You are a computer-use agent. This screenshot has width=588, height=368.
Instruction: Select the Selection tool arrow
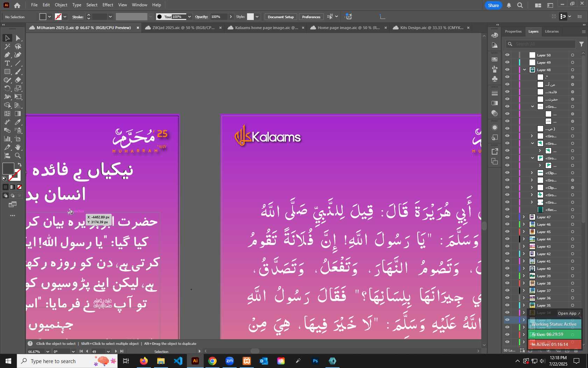coord(7,38)
